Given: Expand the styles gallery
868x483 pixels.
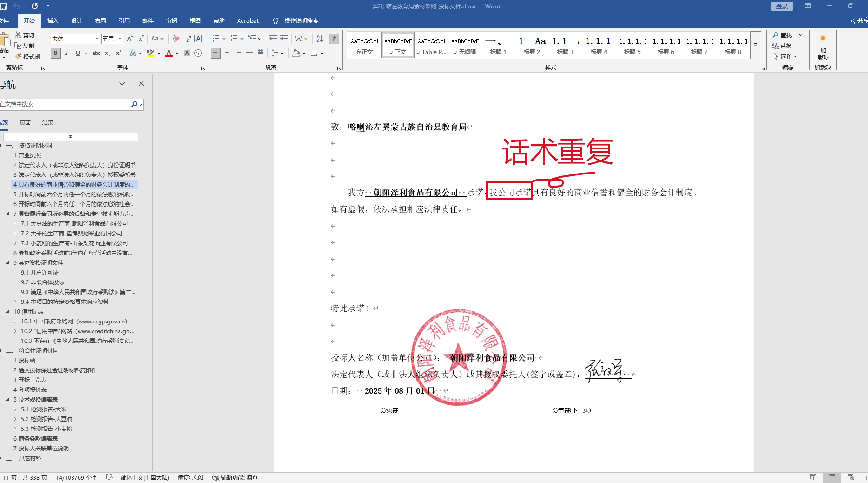Looking at the screenshot, I should (756, 45).
